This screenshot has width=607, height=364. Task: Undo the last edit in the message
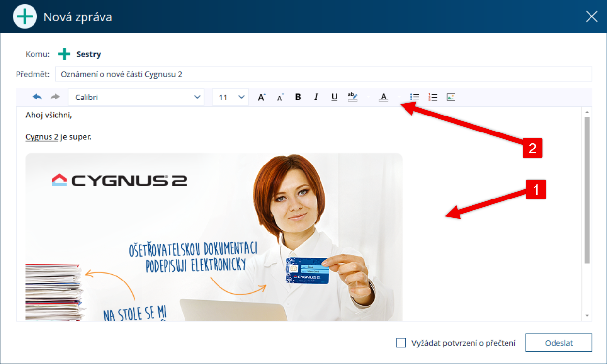pos(37,97)
